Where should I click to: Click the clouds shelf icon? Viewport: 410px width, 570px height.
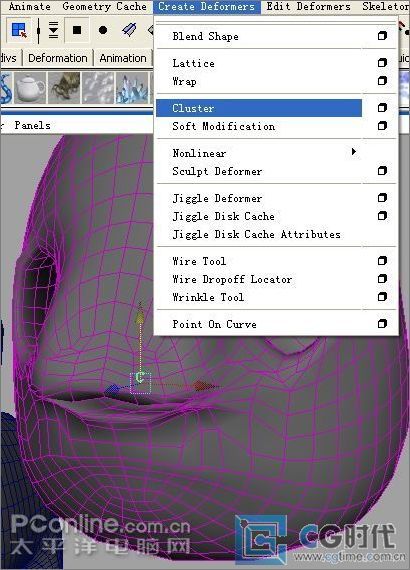pos(98,88)
